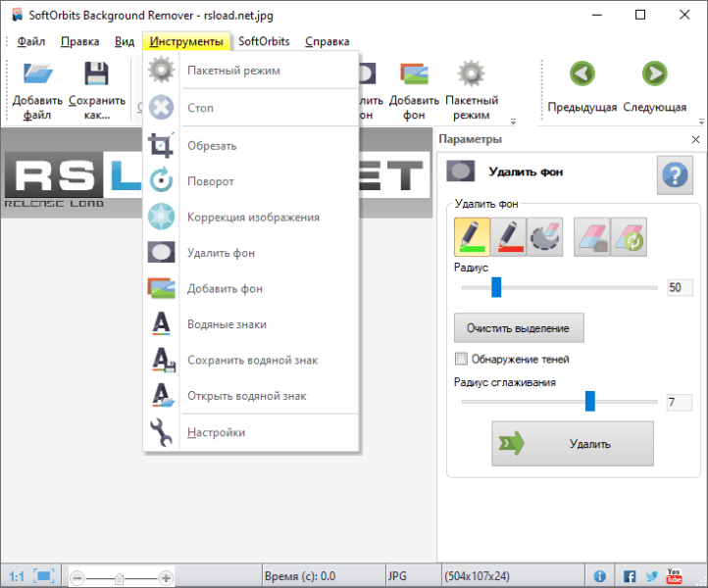
Task: Expand the main toolbar overflow arrow
Action: [x=513, y=122]
